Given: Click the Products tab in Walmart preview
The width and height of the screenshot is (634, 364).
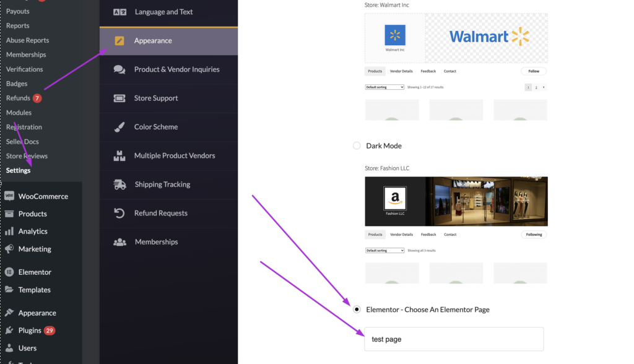Looking at the screenshot, I should click(x=375, y=71).
